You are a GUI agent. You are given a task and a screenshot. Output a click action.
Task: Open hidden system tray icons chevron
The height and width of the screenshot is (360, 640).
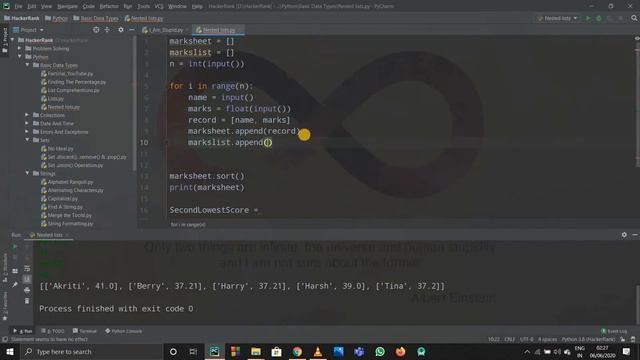[527, 351]
